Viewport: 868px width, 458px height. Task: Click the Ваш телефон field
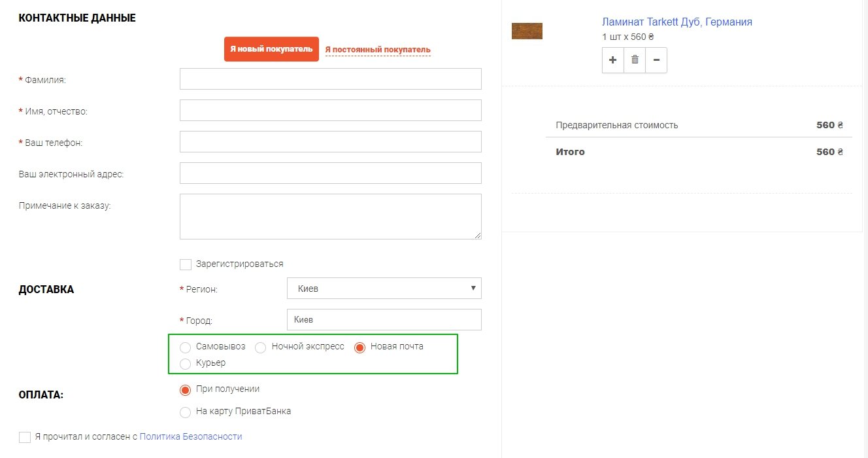[x=330, y=141]
